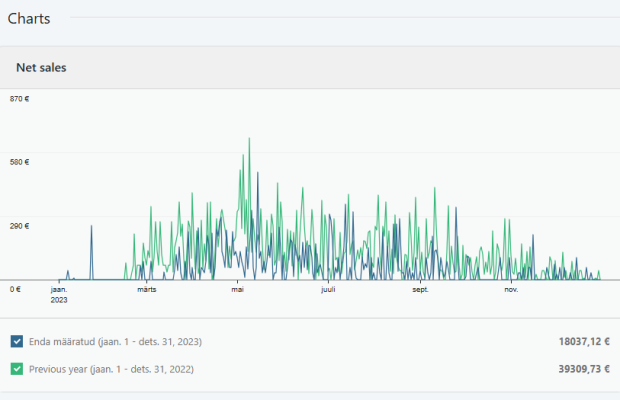The height and width of the screenshot is (400, 620).
Task: Select the 18037,12 € total value
Action: coord(584,341)
